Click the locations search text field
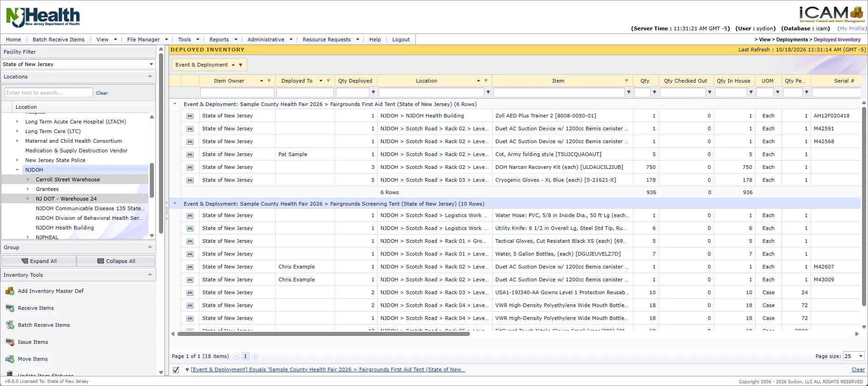The image size is (868, 386). coord(49,93)
